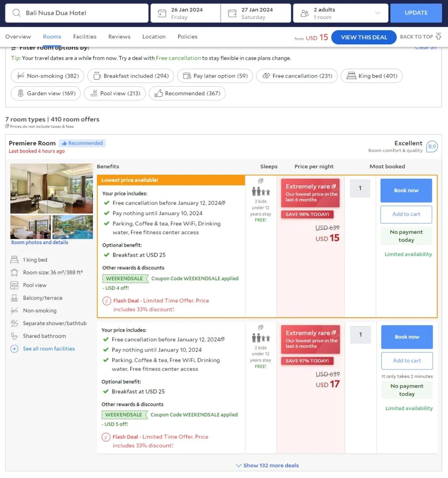Click the info icon beside Free cancellation, first offer

pos(223,203)
